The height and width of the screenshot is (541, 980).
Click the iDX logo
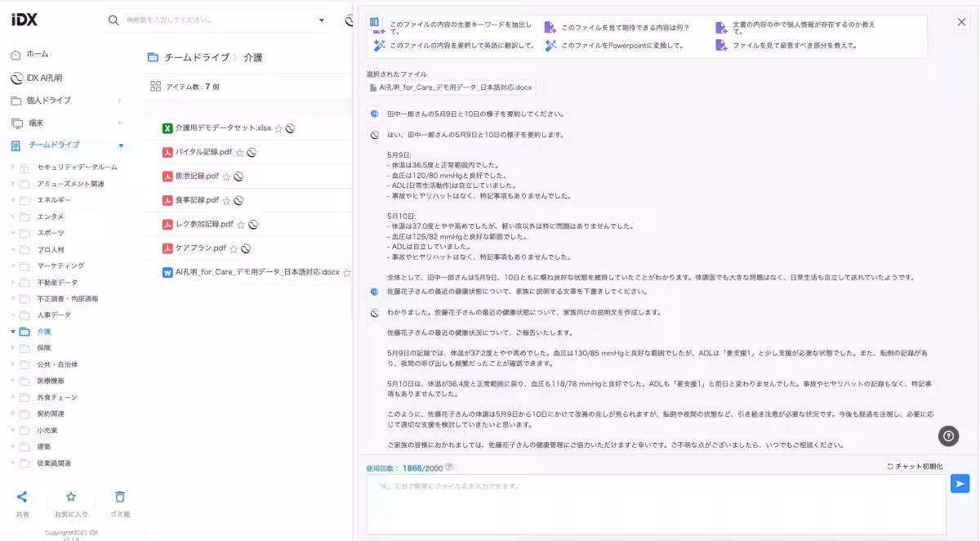coord(24,19)
